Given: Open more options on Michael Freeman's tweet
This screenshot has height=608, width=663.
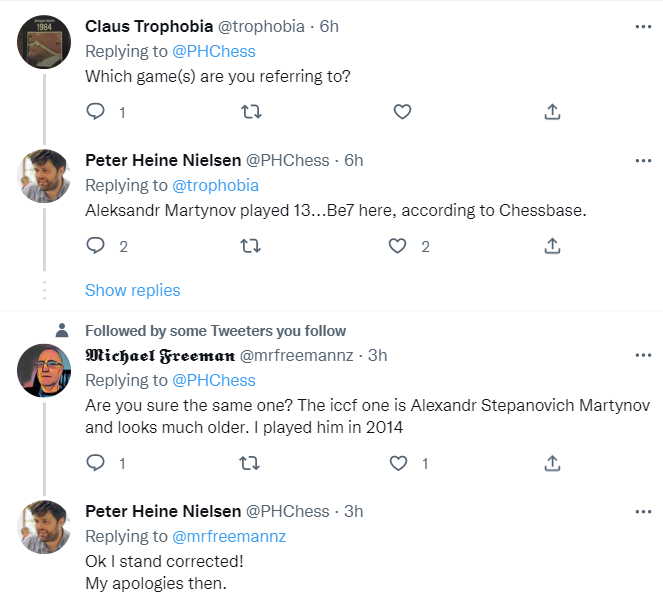Looking at the screenshot, I should 643,355.
